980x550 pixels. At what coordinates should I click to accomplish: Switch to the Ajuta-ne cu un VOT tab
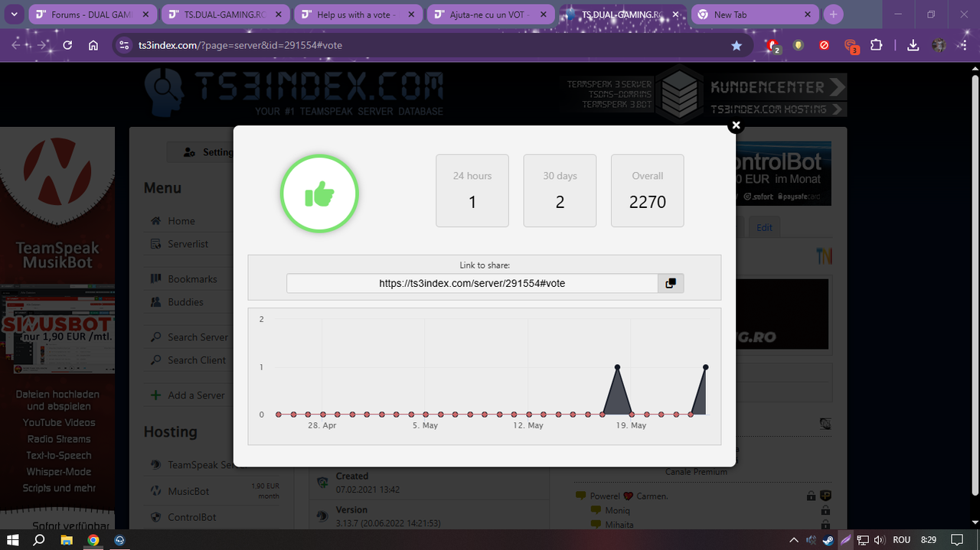pos(489,15)
